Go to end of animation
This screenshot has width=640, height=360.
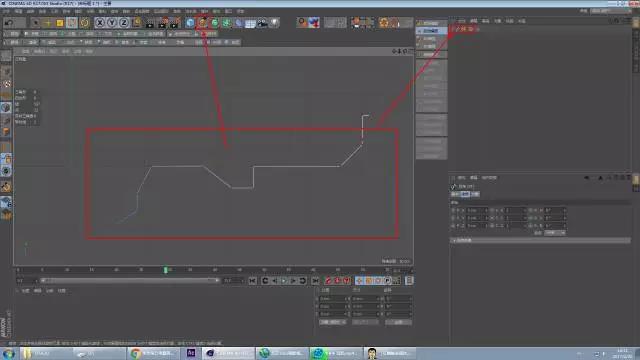(x=315, y=281)
